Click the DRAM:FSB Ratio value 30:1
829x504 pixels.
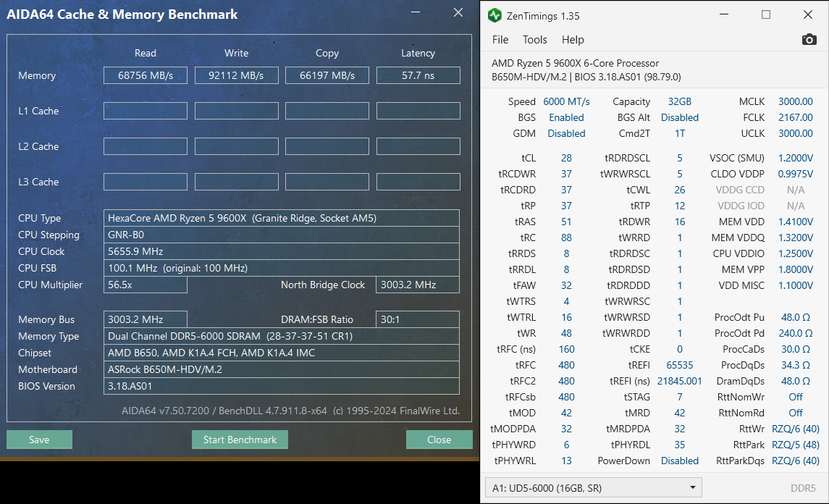418,319
